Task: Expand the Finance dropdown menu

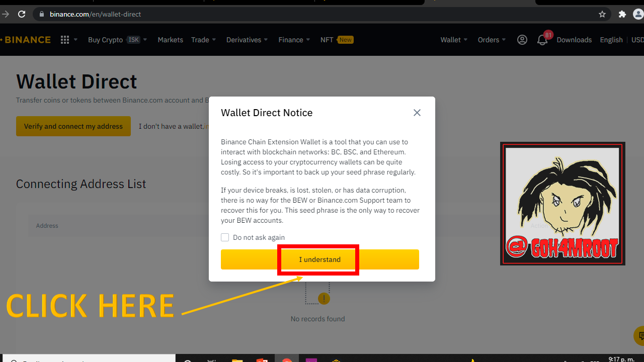Action: (x=295, y=40)
